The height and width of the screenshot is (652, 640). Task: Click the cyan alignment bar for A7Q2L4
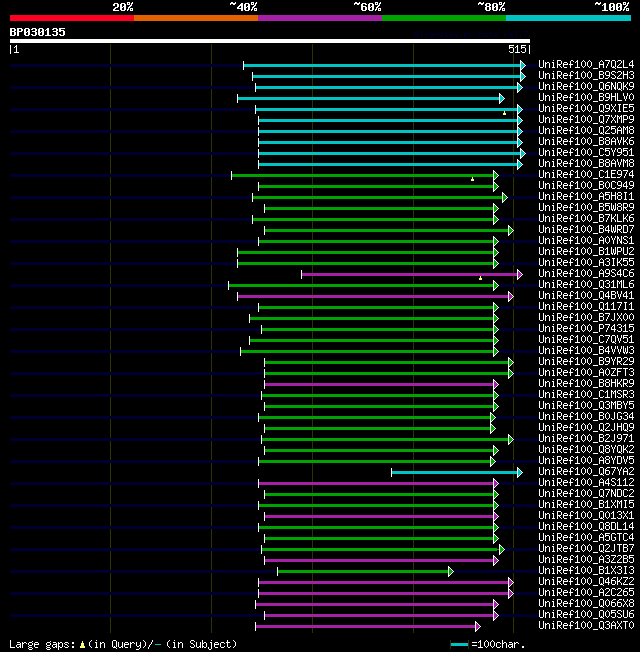click(382, 65)
